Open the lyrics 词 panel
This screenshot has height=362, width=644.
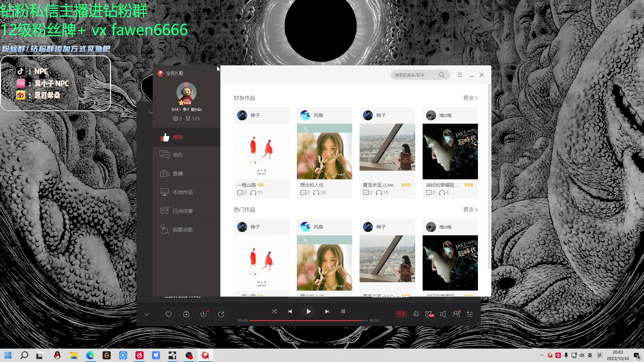[343, 311]
